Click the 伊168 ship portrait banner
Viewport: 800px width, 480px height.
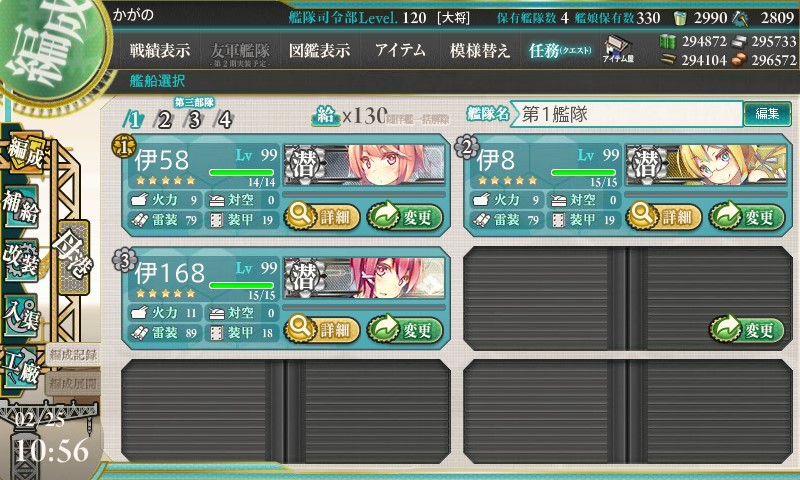[364, 277]
